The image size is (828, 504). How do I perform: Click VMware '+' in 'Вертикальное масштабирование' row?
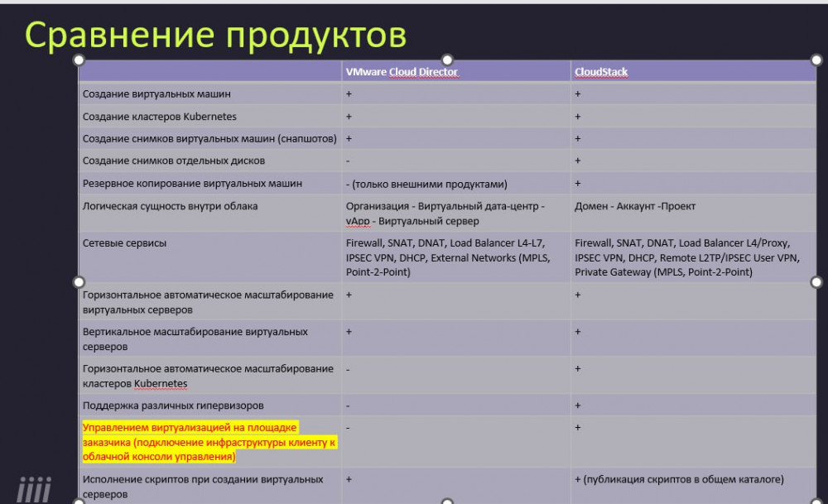(x=349, y=332)
